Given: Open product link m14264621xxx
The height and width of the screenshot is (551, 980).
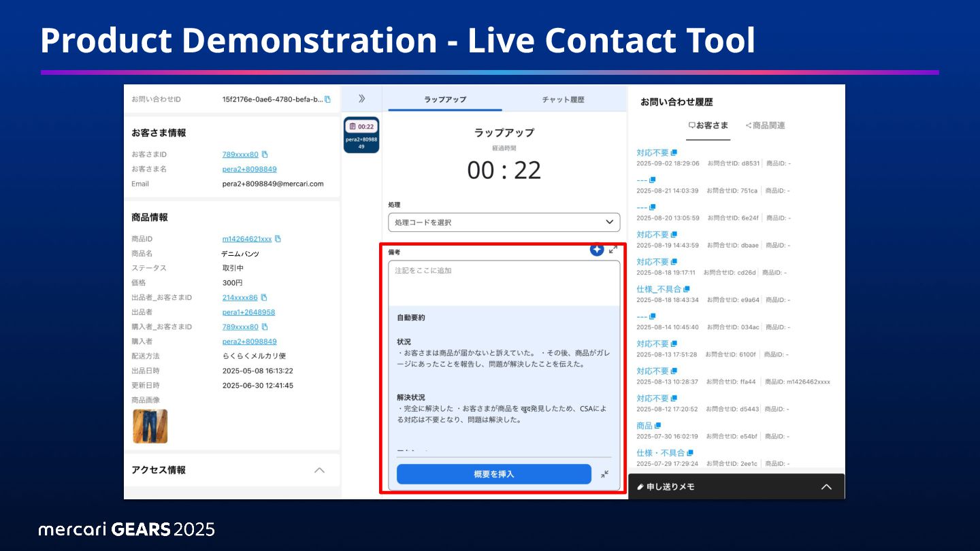Looking at the screenshot, I should 247,239.
